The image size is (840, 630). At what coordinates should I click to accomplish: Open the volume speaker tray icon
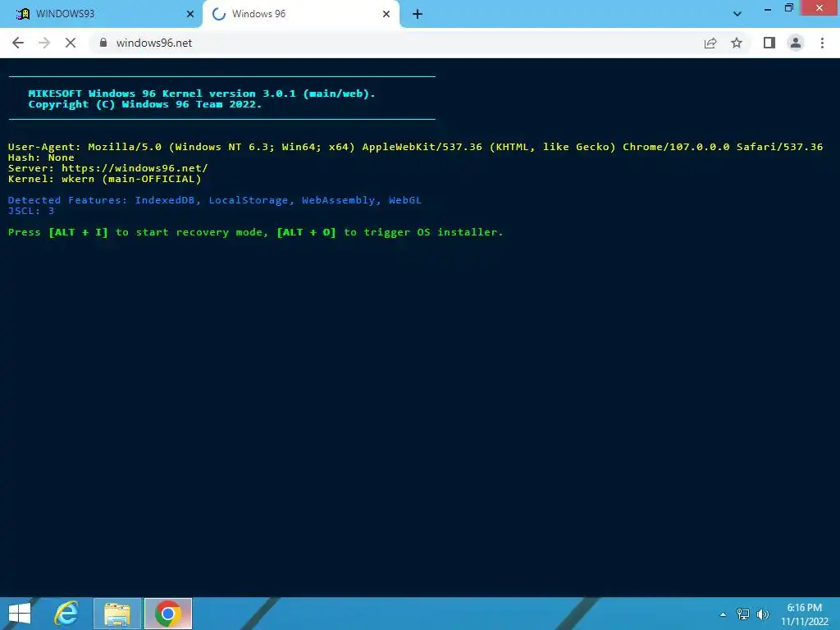point(763,614)
